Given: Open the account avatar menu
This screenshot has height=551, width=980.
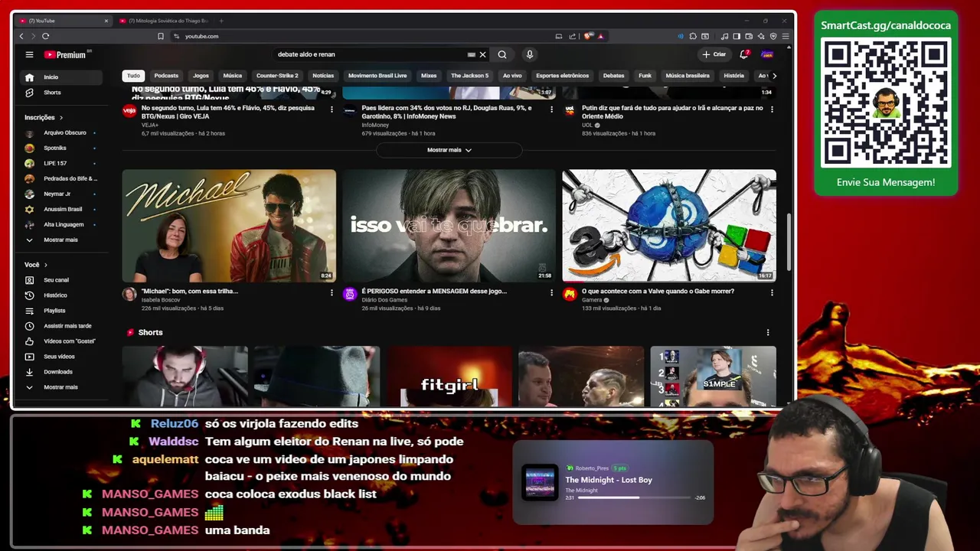Looking at the screenshot, I should coord(766,54).
